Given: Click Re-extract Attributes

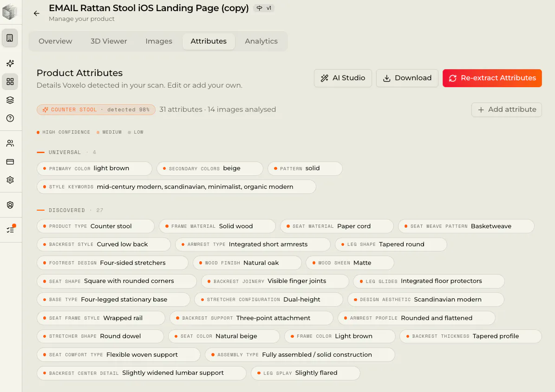Looking at the screenshot, I should [492, 78].
